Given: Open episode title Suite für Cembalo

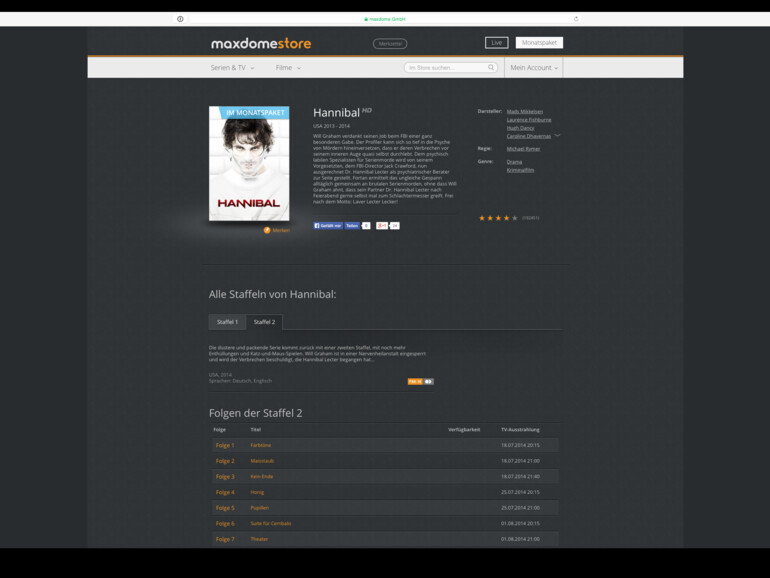Looking at the screenshot, I should tap(271, 523).
